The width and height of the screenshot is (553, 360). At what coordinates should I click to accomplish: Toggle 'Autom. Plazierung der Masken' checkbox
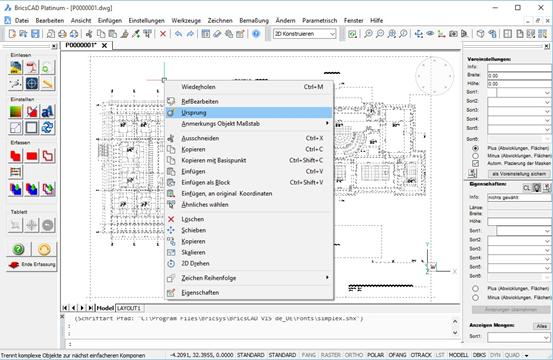click(x=475, y=163)
